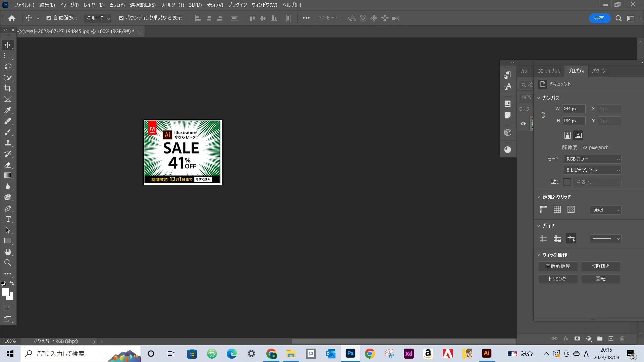
Task: Open the 8 bit/チャンネル dropdown
Action: point(592,170)
